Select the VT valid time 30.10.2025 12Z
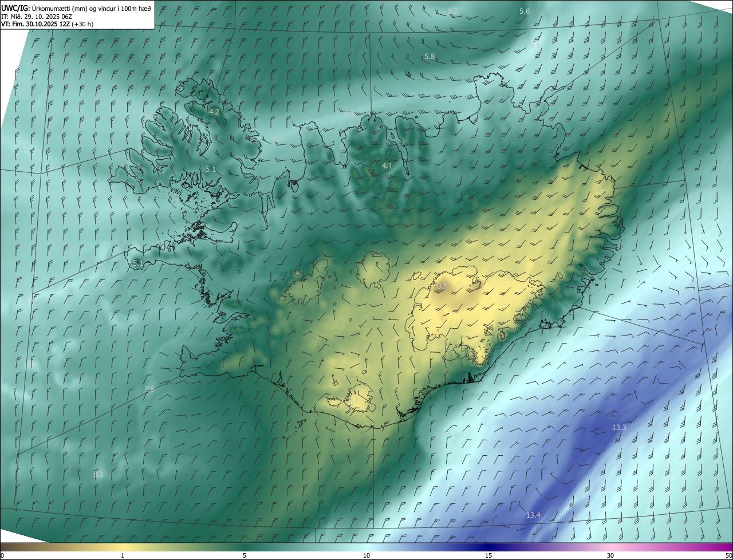Image resolution: width=733 pixels, height=560 pixels. pyautogui.click(x=48, y=24)
